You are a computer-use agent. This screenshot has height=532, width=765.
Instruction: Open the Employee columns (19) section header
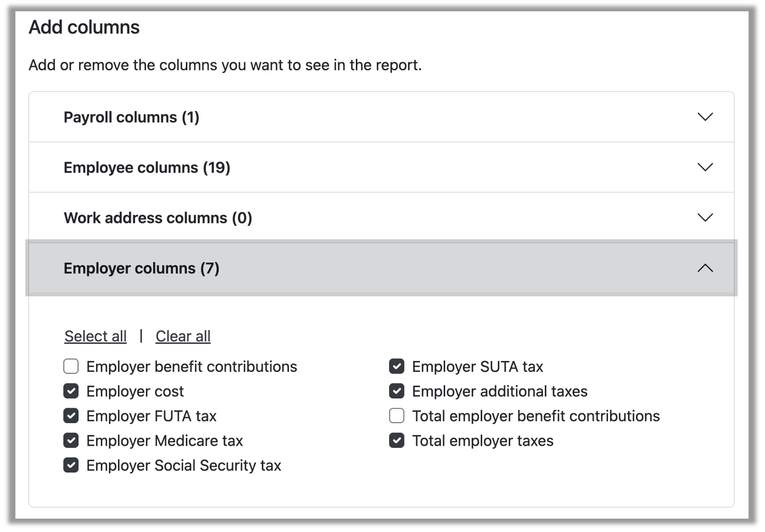[x=147, y=167]
